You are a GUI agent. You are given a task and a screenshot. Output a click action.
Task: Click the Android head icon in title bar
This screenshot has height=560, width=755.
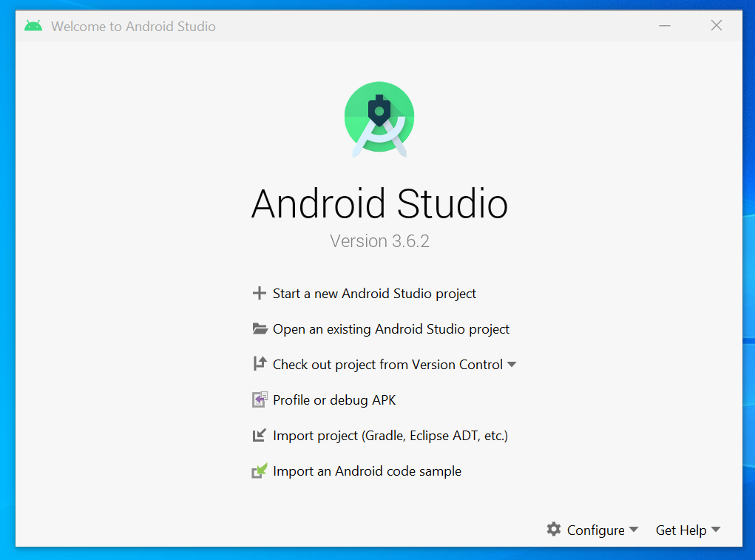pos(33,25)
